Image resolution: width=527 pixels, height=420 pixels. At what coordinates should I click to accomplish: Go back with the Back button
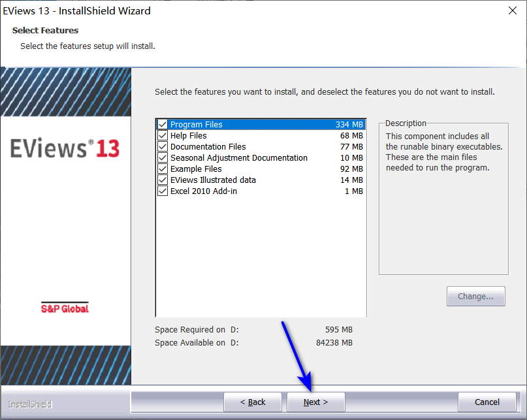click(253, 402)
